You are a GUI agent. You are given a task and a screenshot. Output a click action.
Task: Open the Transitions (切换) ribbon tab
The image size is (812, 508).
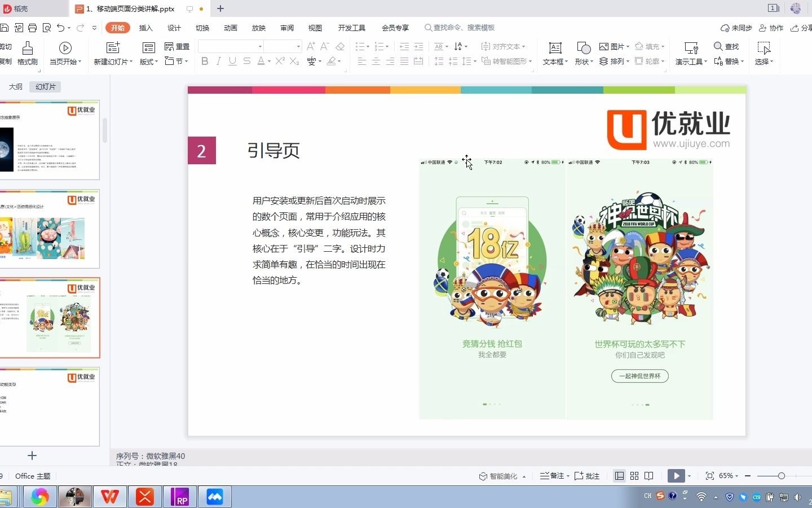(202, 28)
